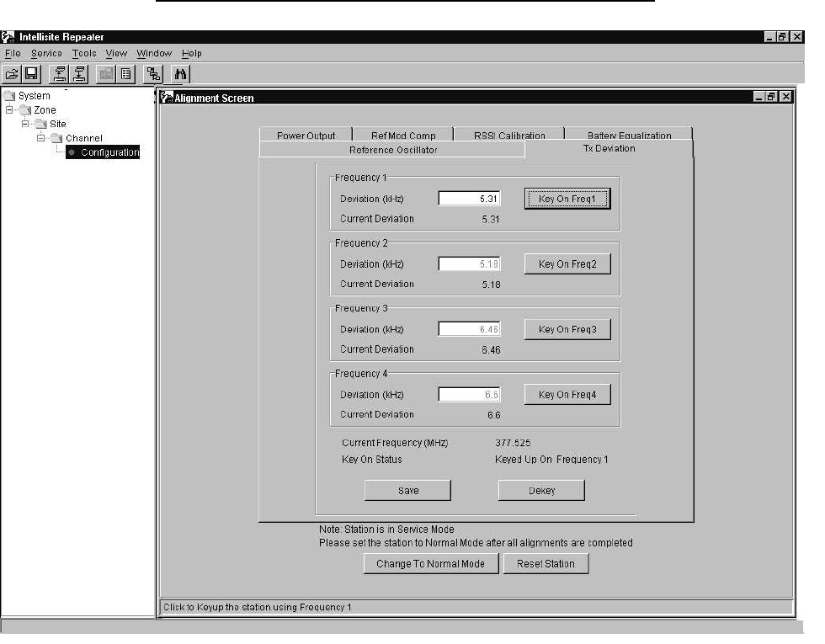Collapse the Site tree node

point(25,125)
